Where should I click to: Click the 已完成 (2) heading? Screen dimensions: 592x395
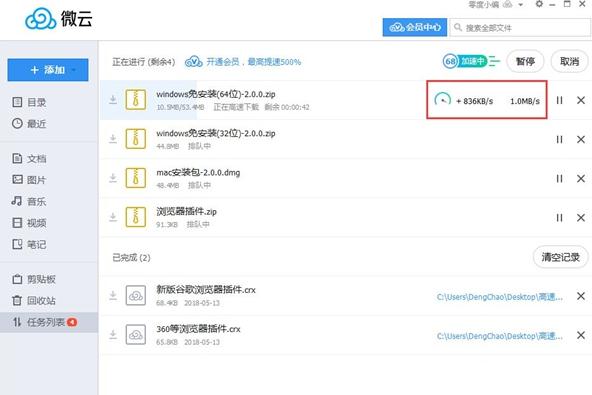pos(131,258)
